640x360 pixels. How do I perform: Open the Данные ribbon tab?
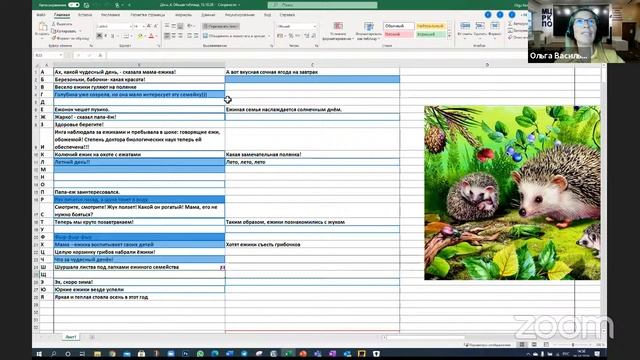tap(208, 15)
